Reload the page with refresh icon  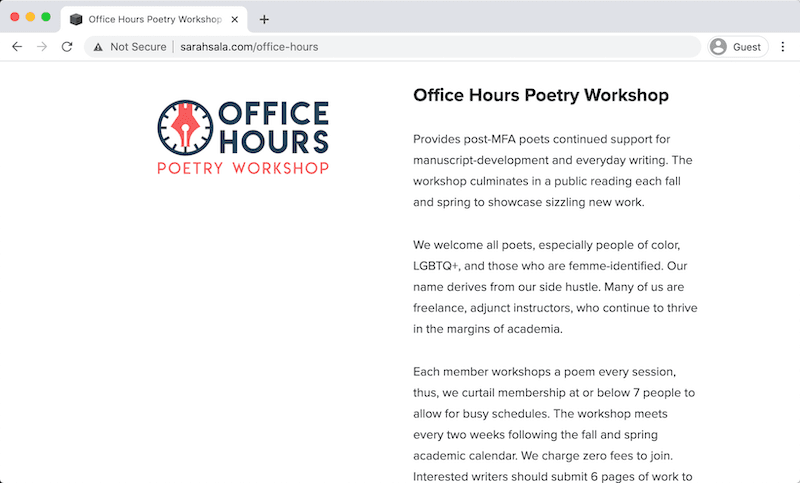(67, 47)
